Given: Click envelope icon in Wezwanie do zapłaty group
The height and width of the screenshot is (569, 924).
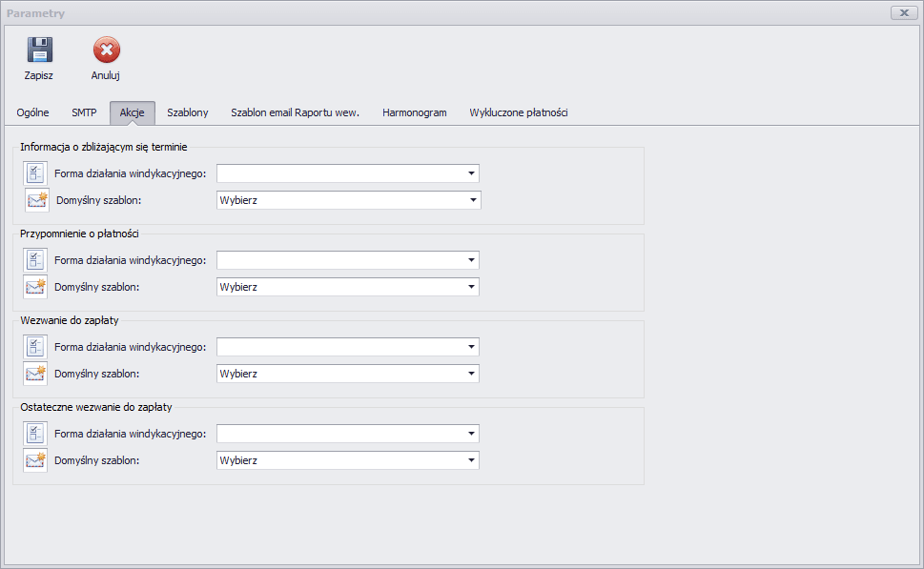Looking at the screenshot, I should click(35, 374).
